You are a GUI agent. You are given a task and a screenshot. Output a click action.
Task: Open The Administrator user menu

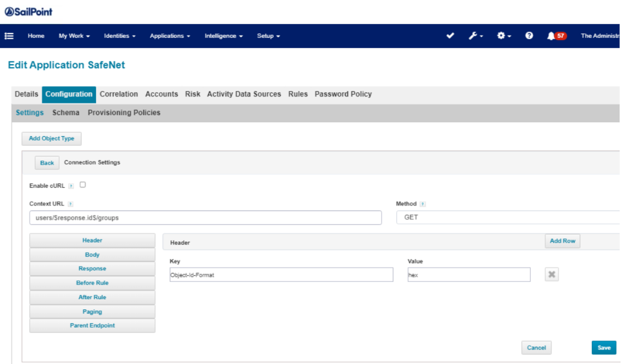[x=600, y=36]
